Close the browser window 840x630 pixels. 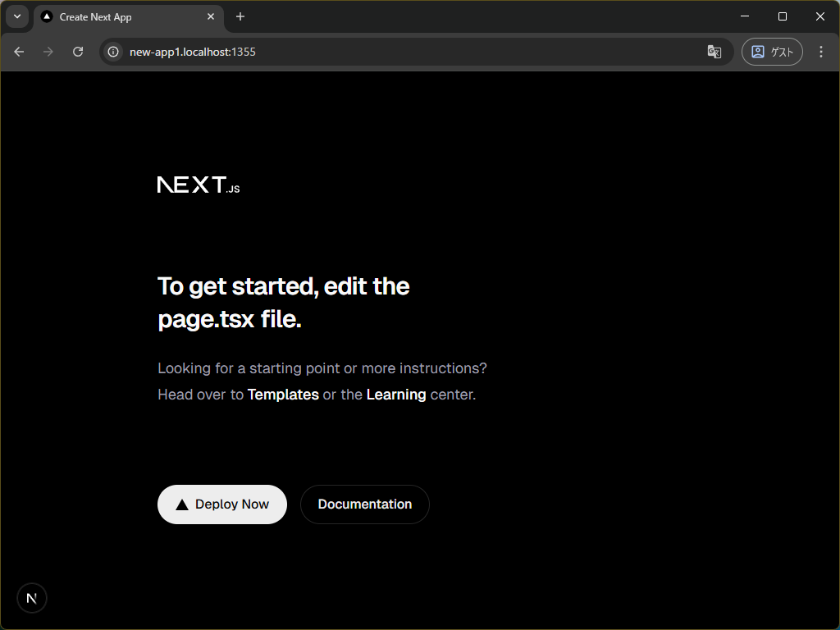(x=820, y=16)
